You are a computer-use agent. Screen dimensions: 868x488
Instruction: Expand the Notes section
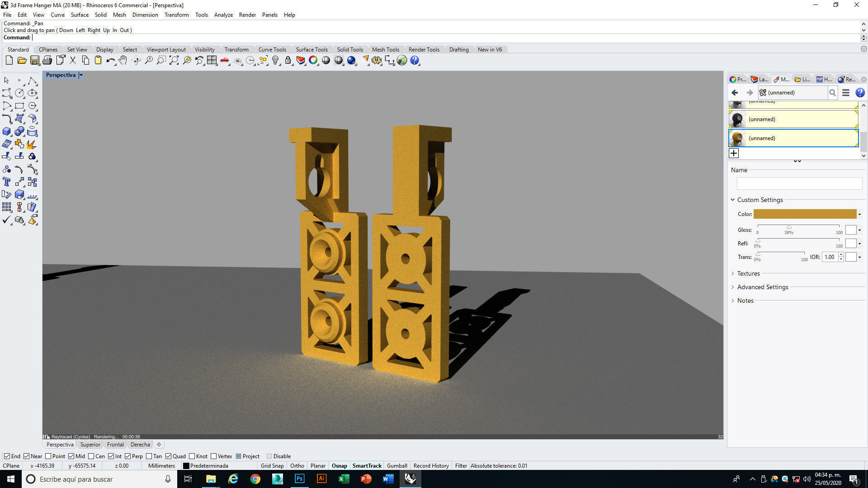732,300
